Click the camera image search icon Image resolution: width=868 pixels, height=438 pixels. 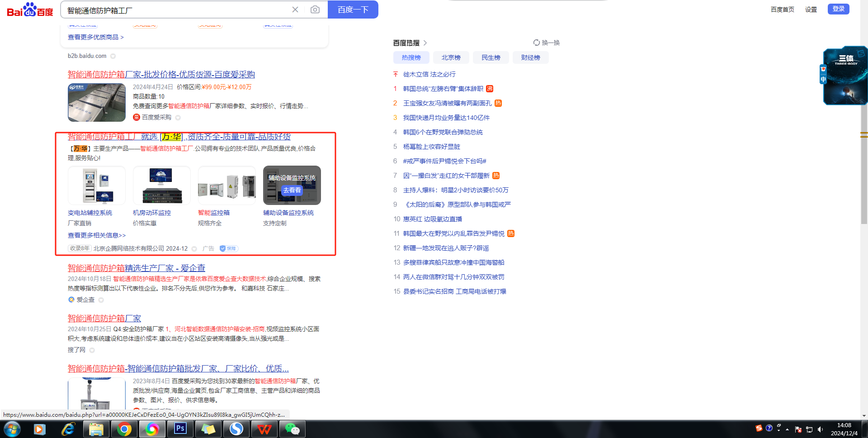pos(315,10)
